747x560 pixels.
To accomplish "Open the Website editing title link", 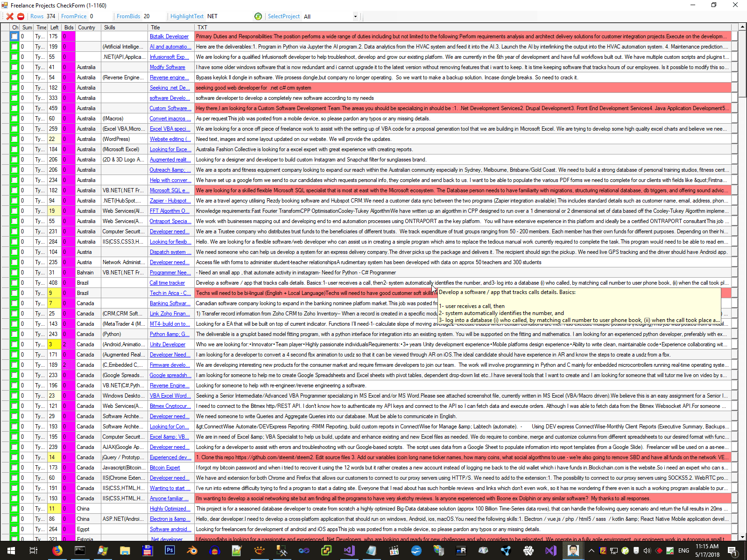I will point(170,139).
